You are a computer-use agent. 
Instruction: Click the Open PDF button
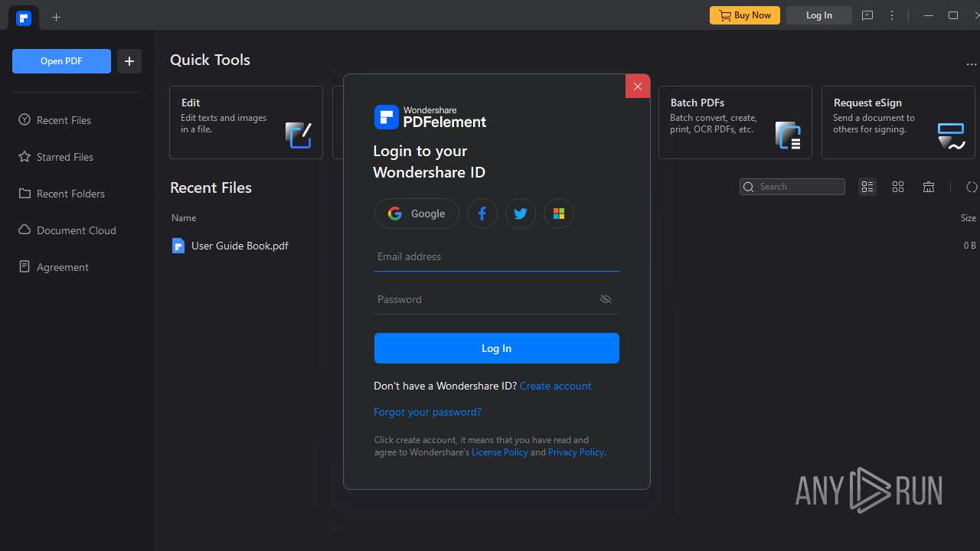point(61,61)
